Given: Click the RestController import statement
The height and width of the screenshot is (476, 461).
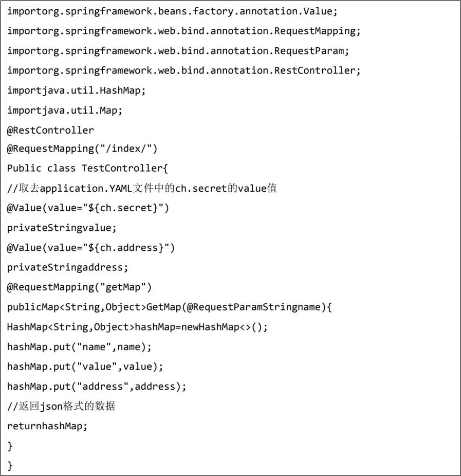Looking at the screenshot, I should [x=184, y=70].
